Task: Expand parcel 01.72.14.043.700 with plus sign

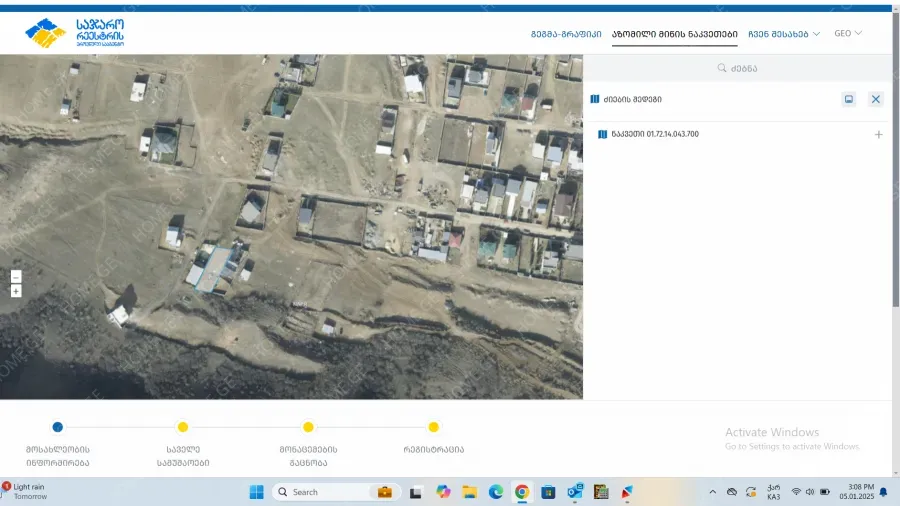Action: 878,134
